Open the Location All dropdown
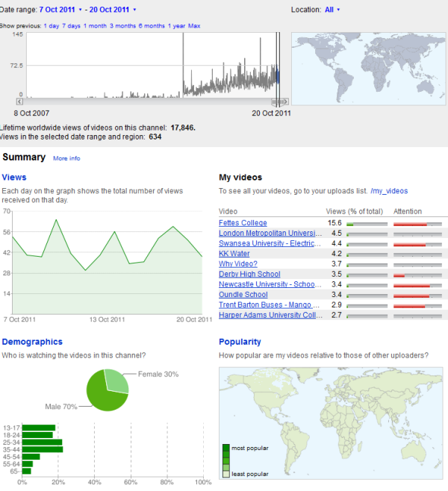This screenshot has width=448, height=491. click(x=332, y=10)
